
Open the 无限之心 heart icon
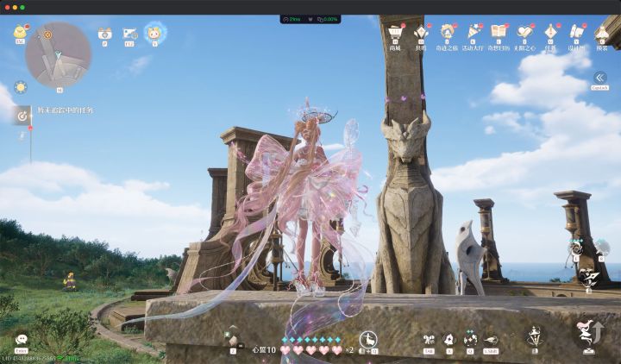tap(524, 32)
